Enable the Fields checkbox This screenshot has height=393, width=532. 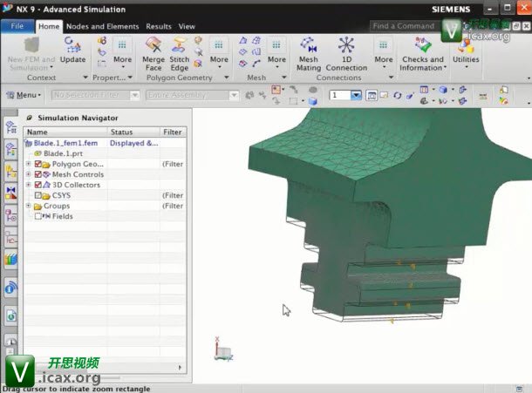pyautogui.click(x=38, y=216)
